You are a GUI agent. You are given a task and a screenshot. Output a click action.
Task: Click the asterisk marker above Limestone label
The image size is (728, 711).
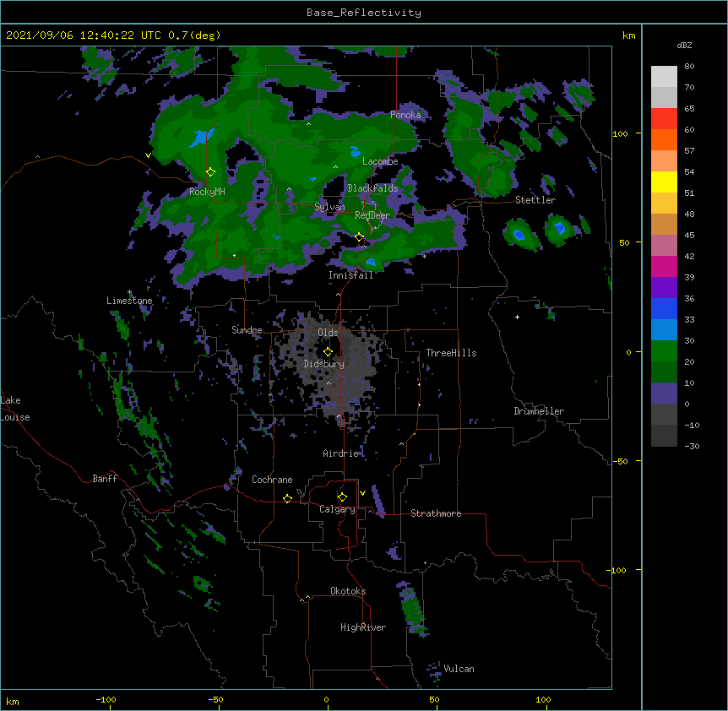(x=129, y=292)
